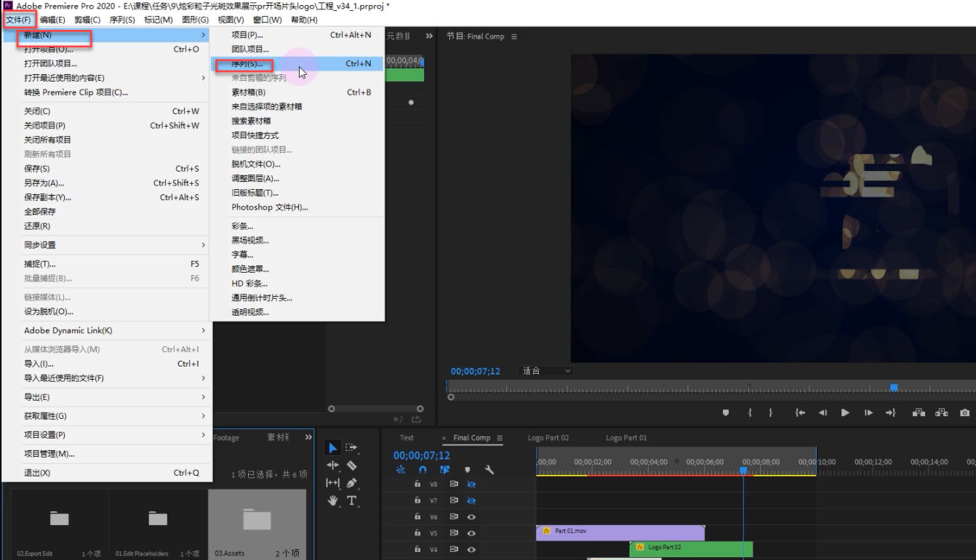Open 编辑(E) menu
This screenshot has height=560, width=976.
(52, 20)
